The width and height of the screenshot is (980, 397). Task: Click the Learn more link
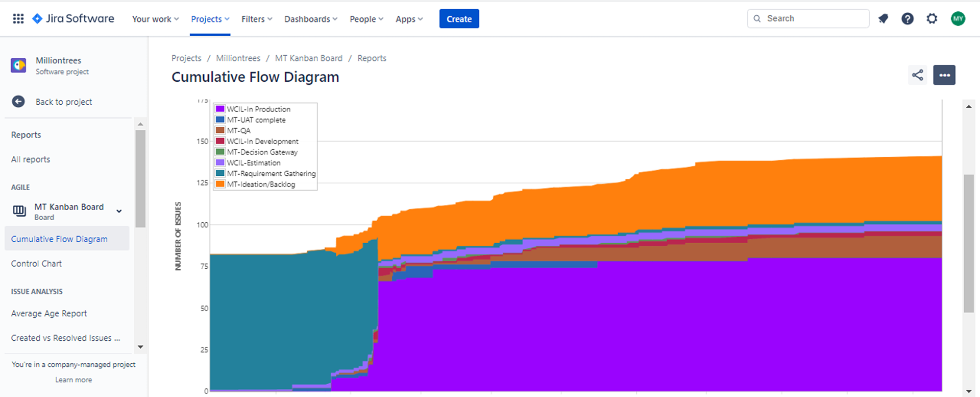73,380
